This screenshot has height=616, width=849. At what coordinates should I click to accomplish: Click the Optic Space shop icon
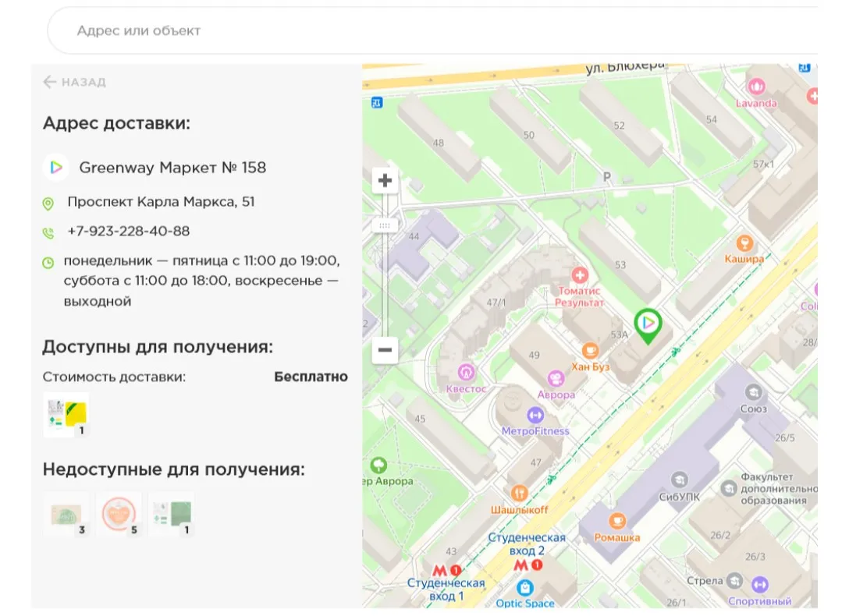[524, 587]
